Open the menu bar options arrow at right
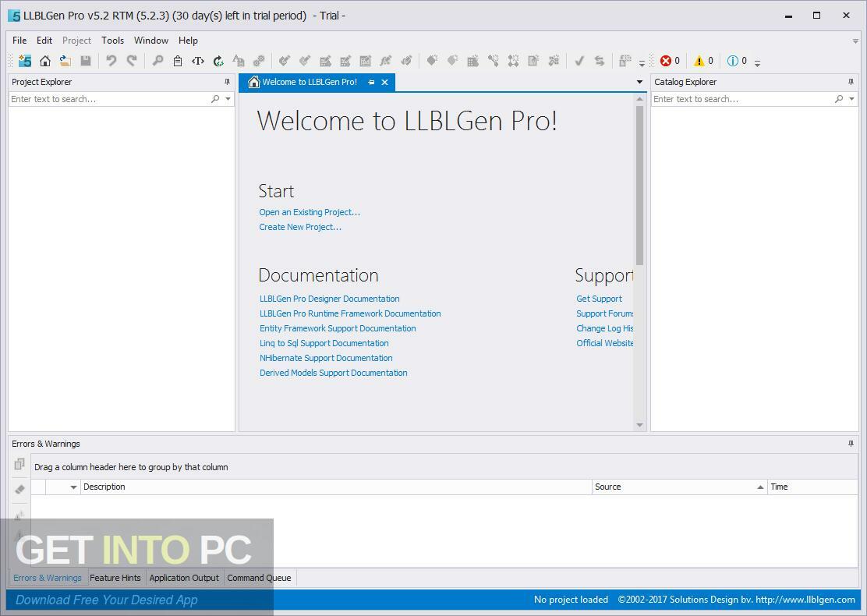867x616 pixels. [855, 41]
